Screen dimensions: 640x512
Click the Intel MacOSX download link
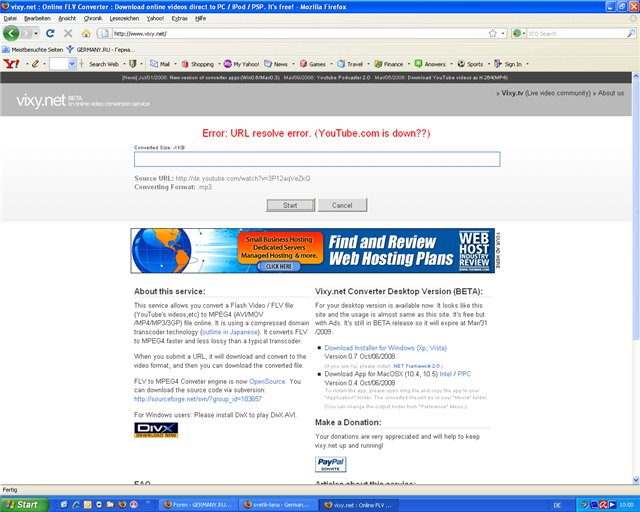click(x=446, y=374)
